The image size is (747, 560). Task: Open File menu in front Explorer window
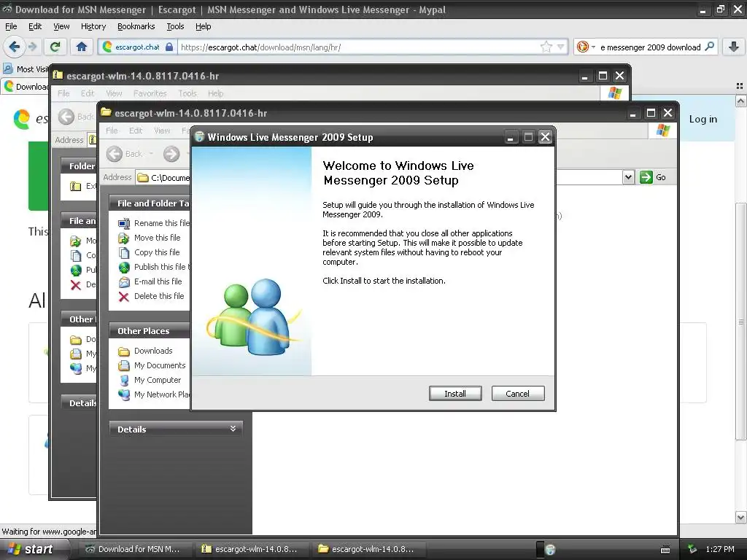click(112, 131)
